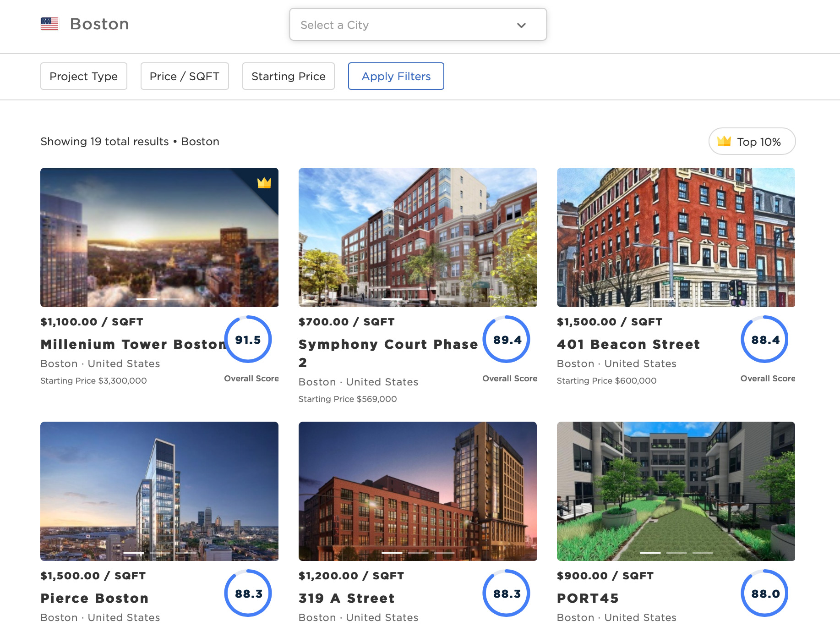Click '$1,100.00 / SQFT' price label
Image resolution: width=840 pixels, height=627 pixels.
[x=92, y=322]
